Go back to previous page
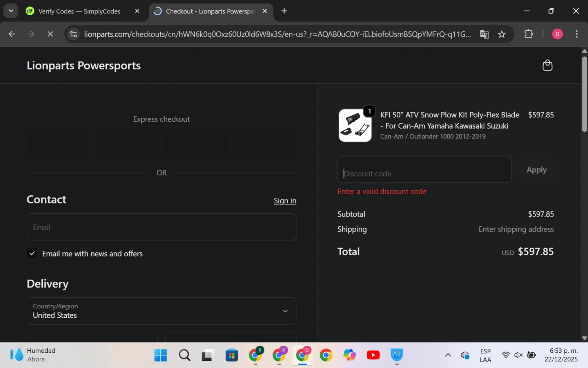 point(12,34)
